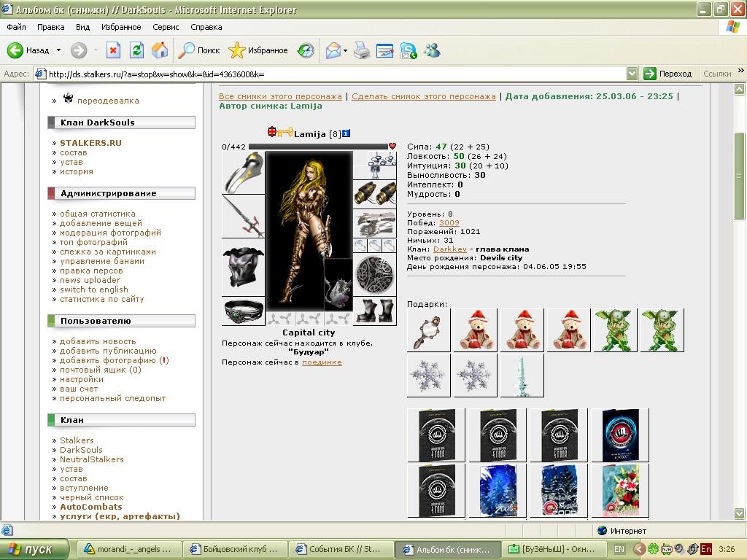Click the blue info icon beside Lamija
Screen dimensions: 747x560
click(347, 133)
